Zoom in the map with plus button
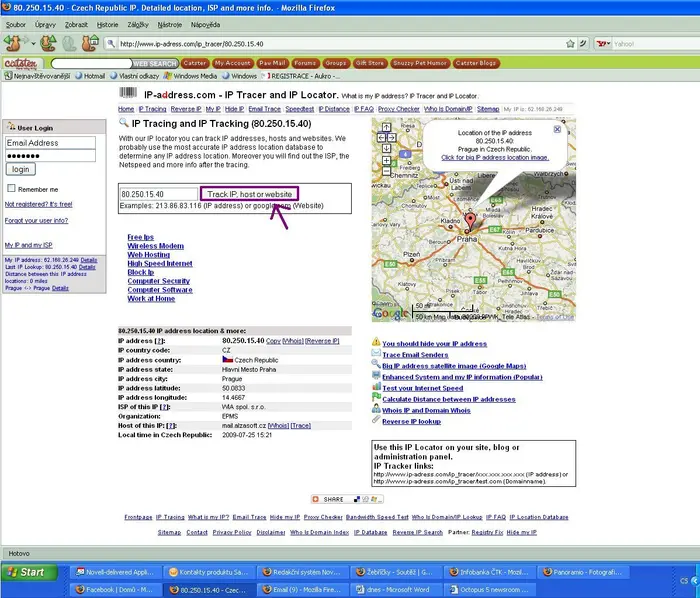The image size is (700, 598). click(387, 160)
